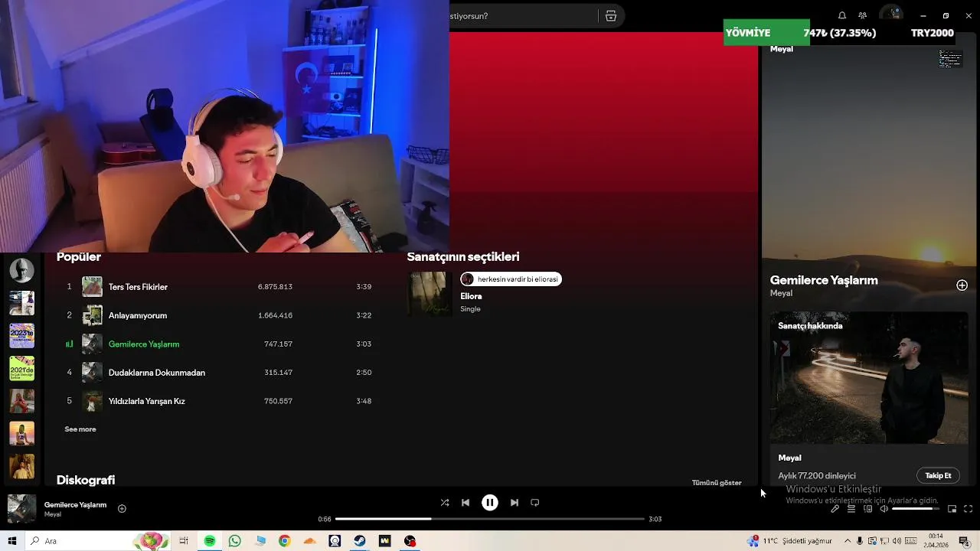
Task: Open Gemilerce Yaşlarım title in player bar
Action: (75, 505)
